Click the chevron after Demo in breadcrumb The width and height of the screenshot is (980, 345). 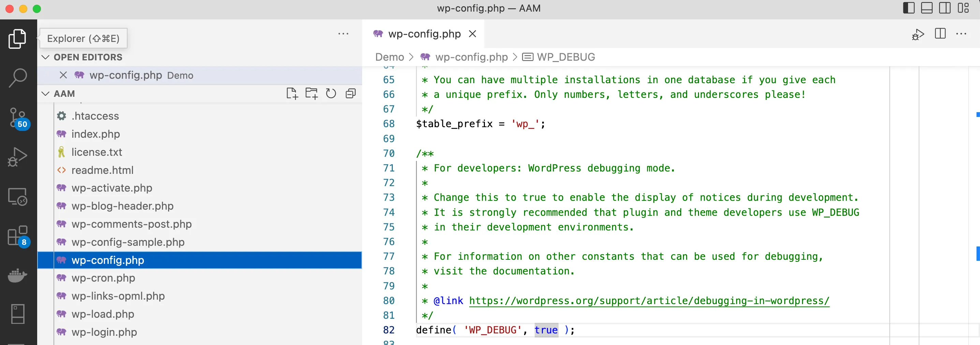click(x=411, y=57)
